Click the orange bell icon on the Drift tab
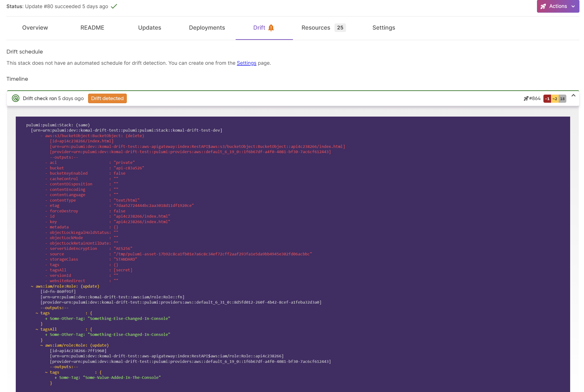Viewport: 584px width, 392px height. point(271,28)
